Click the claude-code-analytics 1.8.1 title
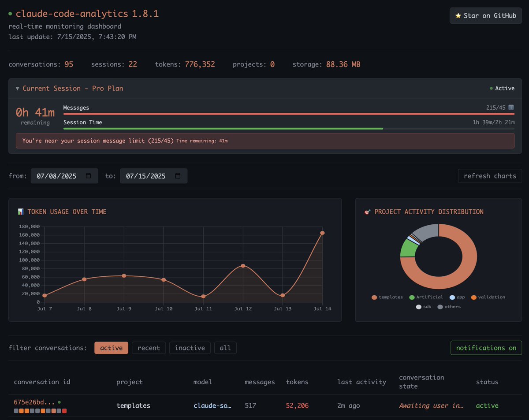529x420 pixels. click(x=87, y=14)
